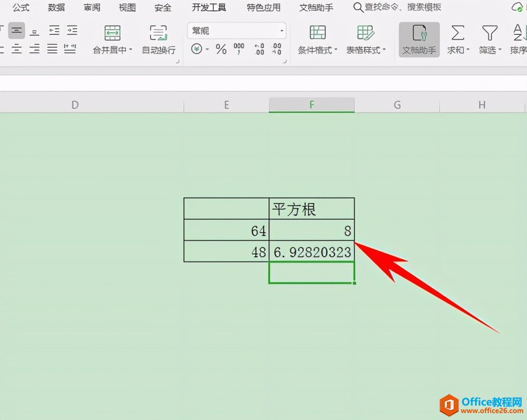Click in the formula bar
Image resolution: width=527 pixels, height=420 pixels.
coord(263,82)
